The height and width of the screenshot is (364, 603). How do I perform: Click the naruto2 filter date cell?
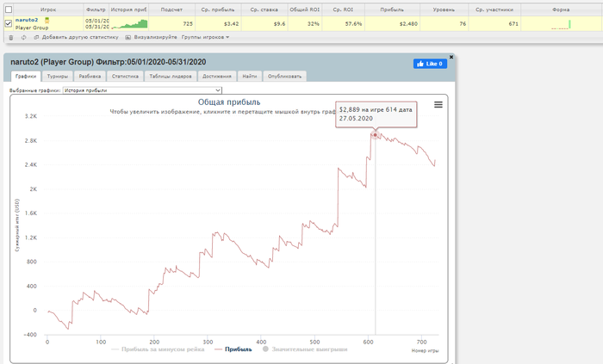point(96,24)
